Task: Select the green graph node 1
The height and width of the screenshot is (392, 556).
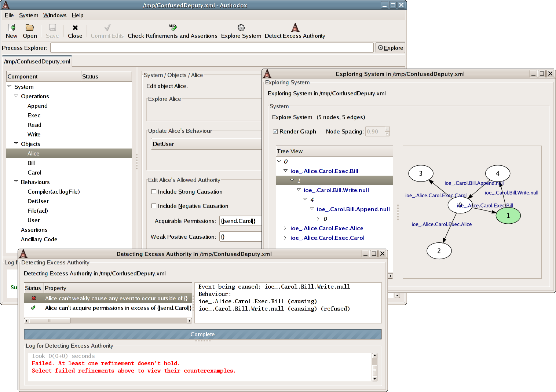Action: coord(508,216)
